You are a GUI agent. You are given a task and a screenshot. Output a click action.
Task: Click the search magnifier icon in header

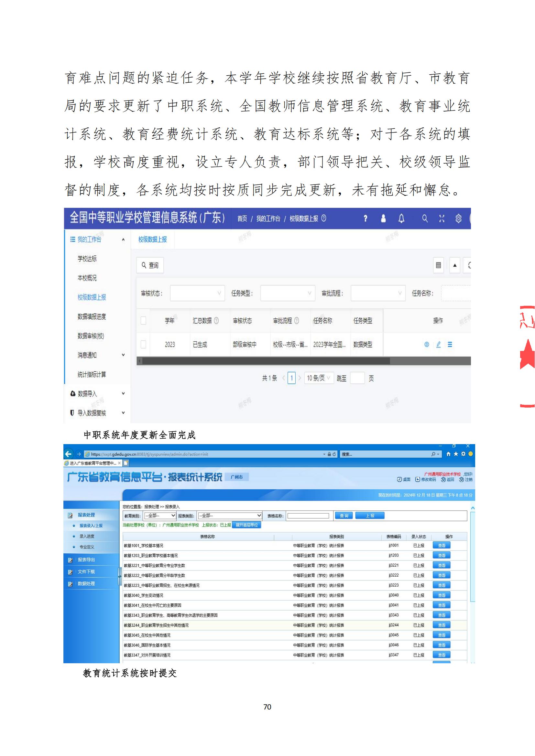pos(425,218)
